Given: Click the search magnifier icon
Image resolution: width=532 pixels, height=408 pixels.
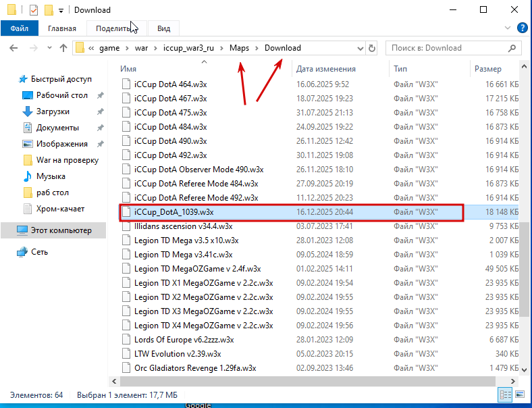Looking at the screenshot, I should tap(512, 48).
